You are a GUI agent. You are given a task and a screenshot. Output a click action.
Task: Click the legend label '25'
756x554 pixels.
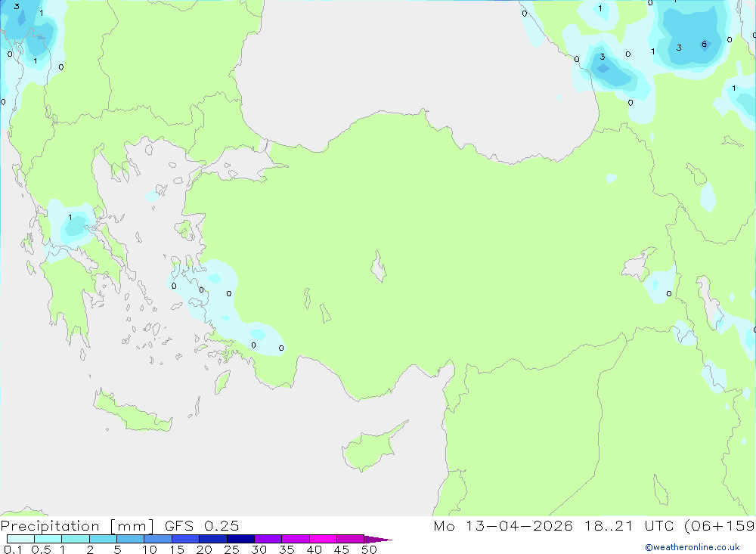pyautogui.click(x=231, y=549)
